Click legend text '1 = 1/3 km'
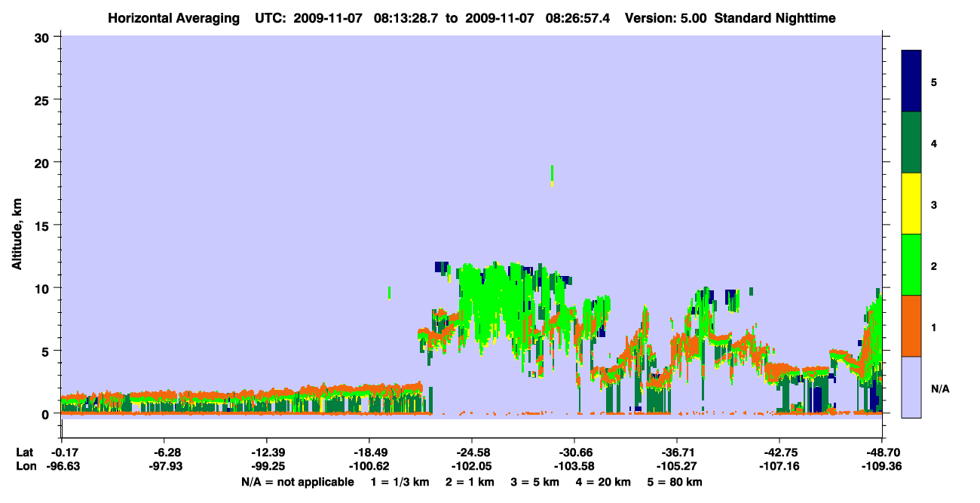Screen dimensions: 980x503 (400, 482)
